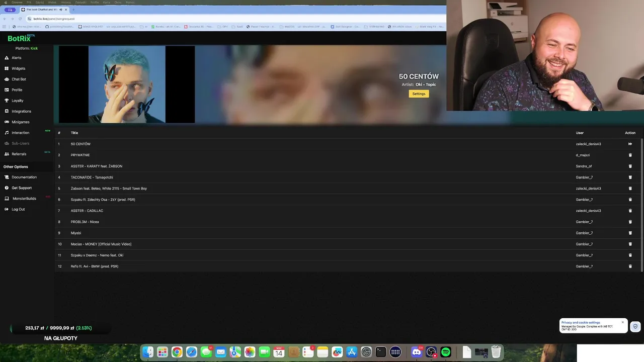Open Profile from the sidebar
644x362 pixels.
point(17,90)
